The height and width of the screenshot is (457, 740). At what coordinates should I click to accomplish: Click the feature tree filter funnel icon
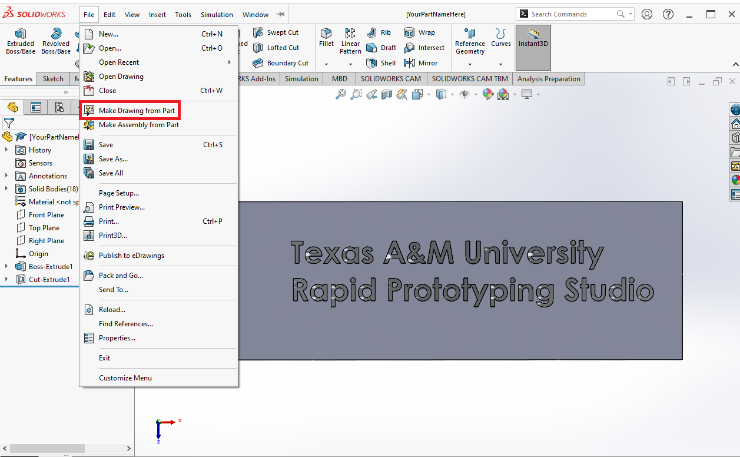(x=9, y=122)
